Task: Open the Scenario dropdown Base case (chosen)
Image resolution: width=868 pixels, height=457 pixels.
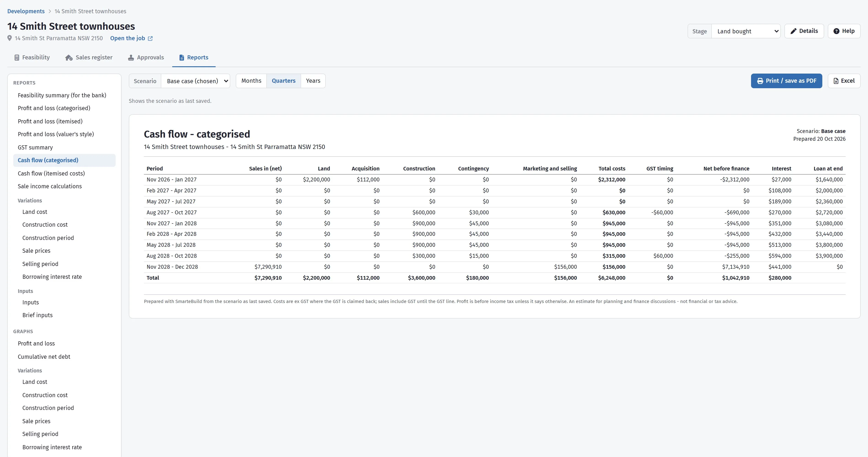Action: point(196,81)
